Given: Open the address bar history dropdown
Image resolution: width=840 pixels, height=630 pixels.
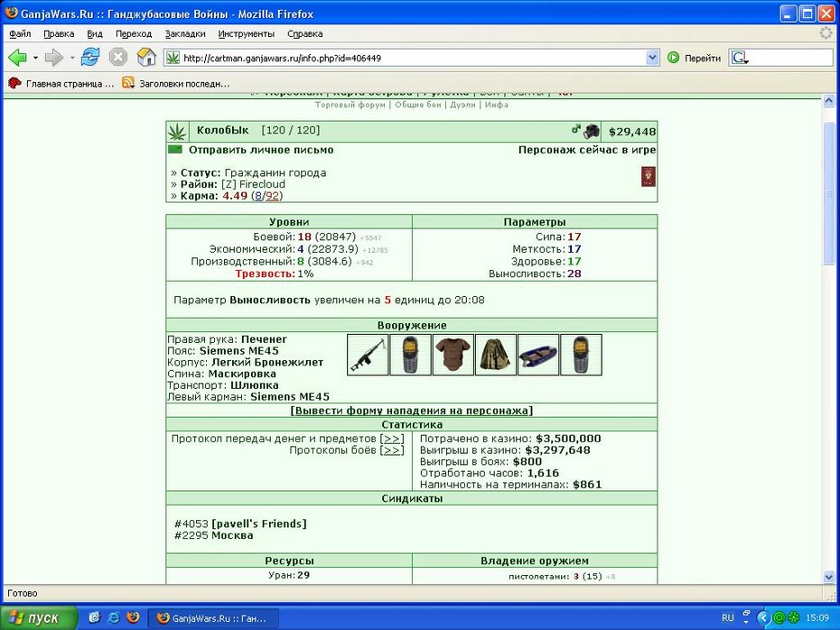Looking at the screenshot, I should pos(652,57).
